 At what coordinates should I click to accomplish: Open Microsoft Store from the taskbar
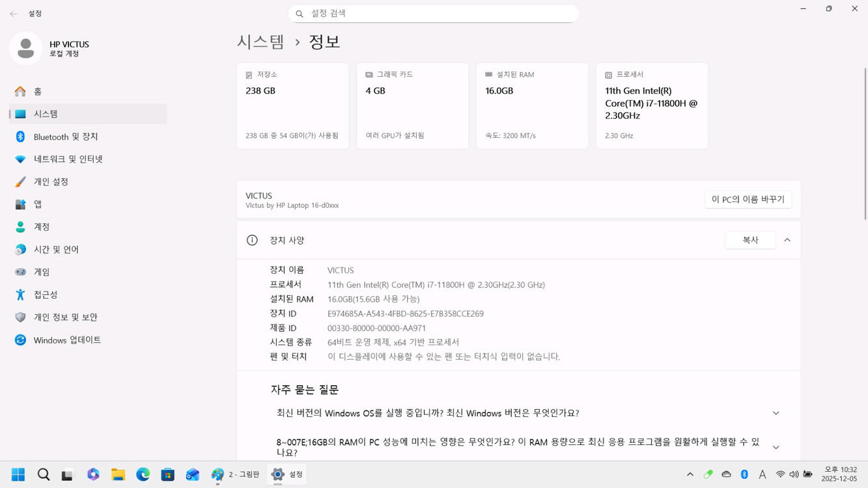coord(168,474)
